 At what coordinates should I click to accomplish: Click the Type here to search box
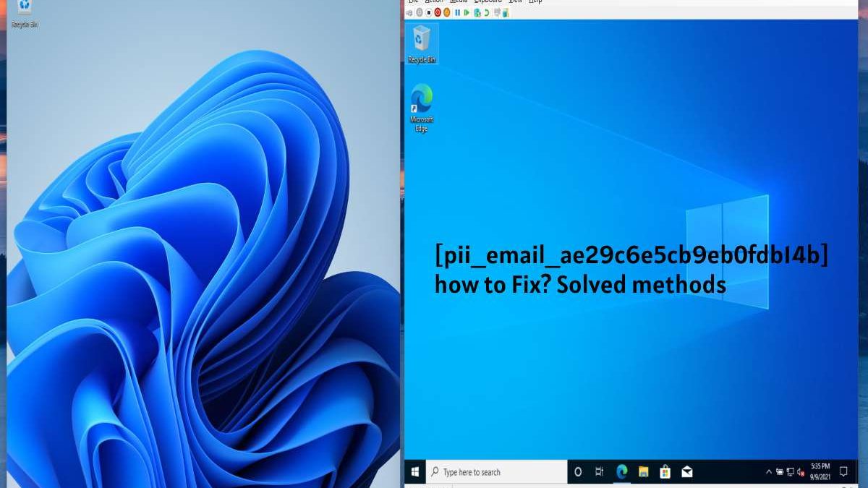pyautogui.click(x=496, y=472)
